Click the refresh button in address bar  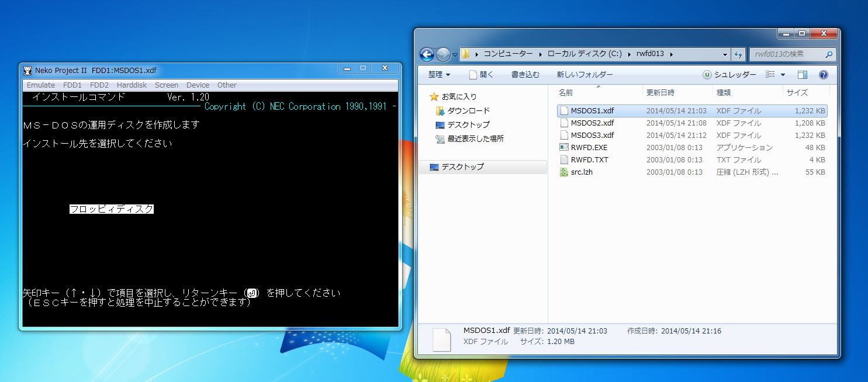coord(738,54)
